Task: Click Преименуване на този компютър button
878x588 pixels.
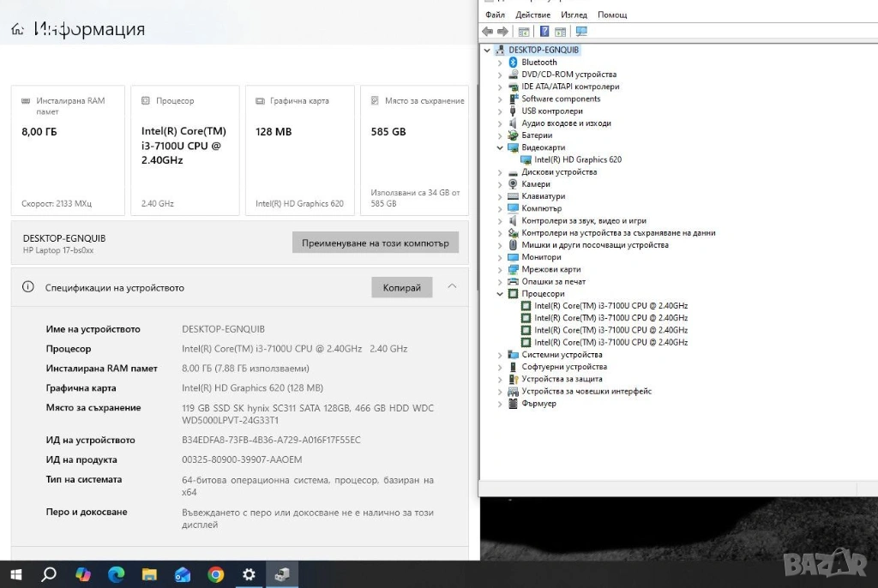Action: [x=375, y=243]
